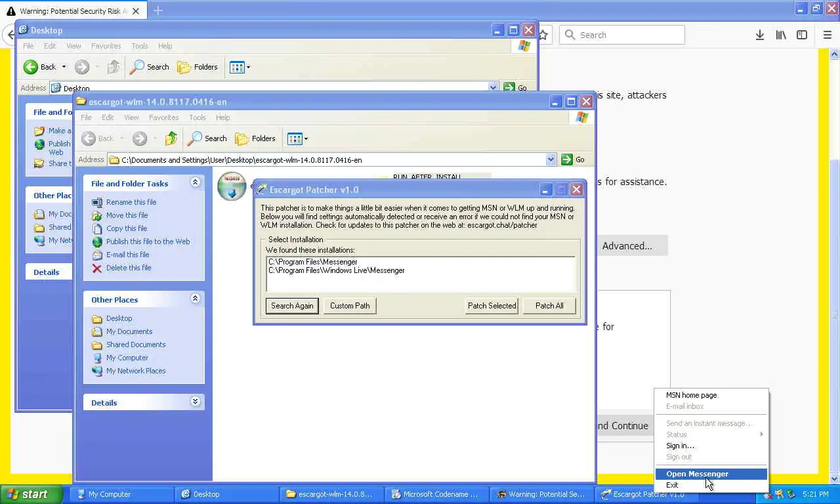Image resolution: width=840 pixels, height=504 pixels.
Task: Open View menu in Desktop window
Action: 73,46
